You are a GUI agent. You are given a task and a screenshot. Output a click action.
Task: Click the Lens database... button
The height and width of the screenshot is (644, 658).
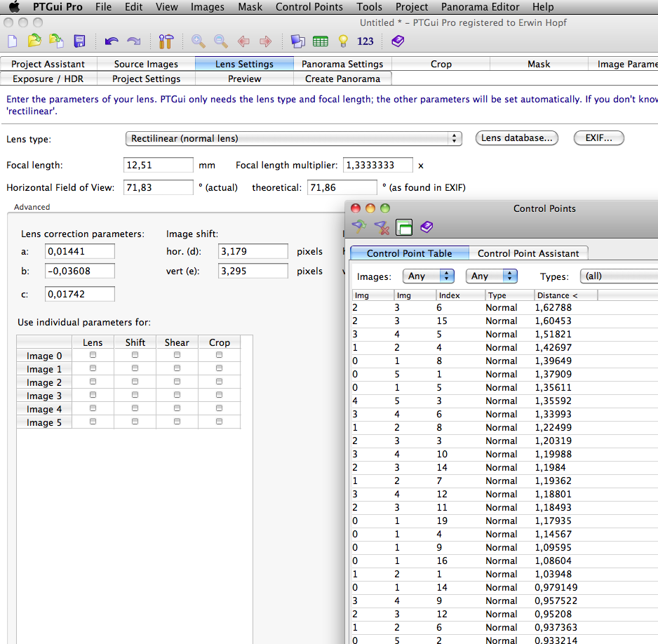[x=517, y=138]
